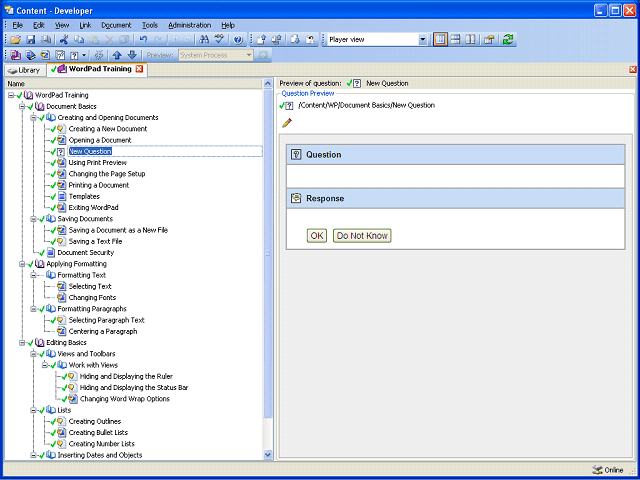Link a new Module icon
This screenshot has height=480, width=640.
16,55
